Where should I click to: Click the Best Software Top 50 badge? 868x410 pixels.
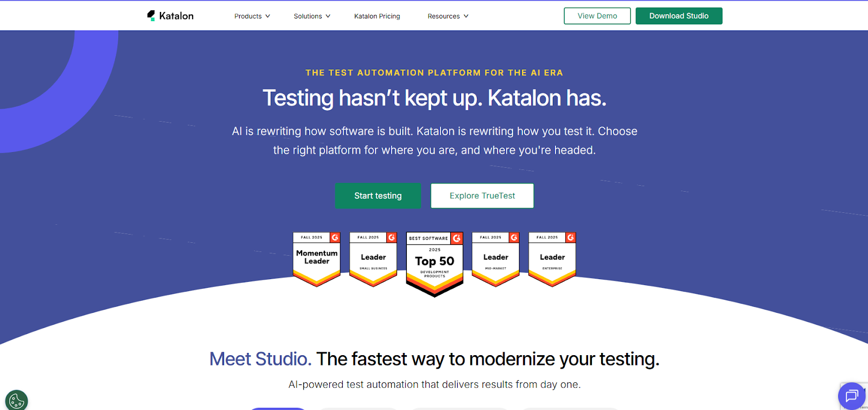(434, 262)
